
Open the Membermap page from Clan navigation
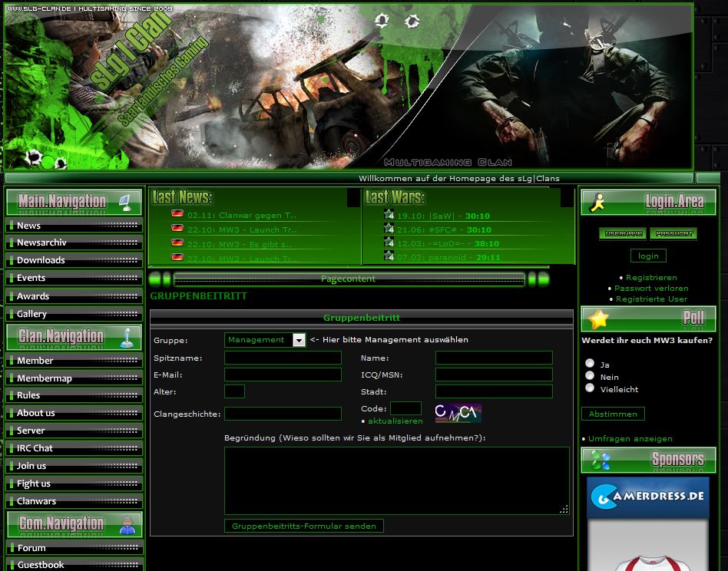(45, 378)
